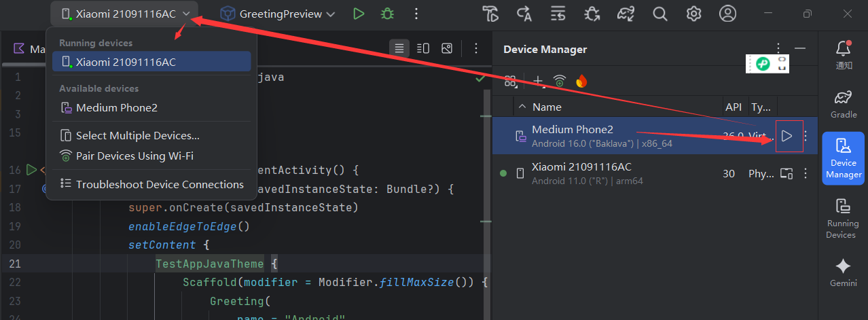Click the attach debugger bug-with-arrow icon

(592, 14)
